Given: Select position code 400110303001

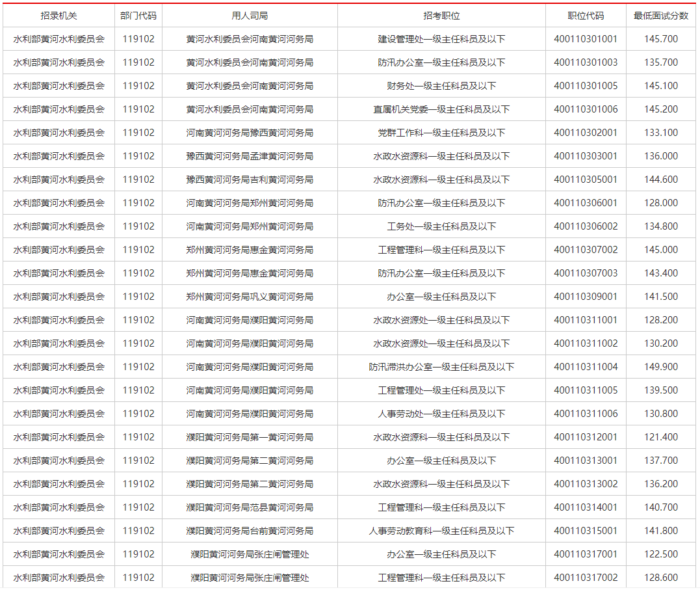Looking at the screenshot, I should tap(586, 156).
